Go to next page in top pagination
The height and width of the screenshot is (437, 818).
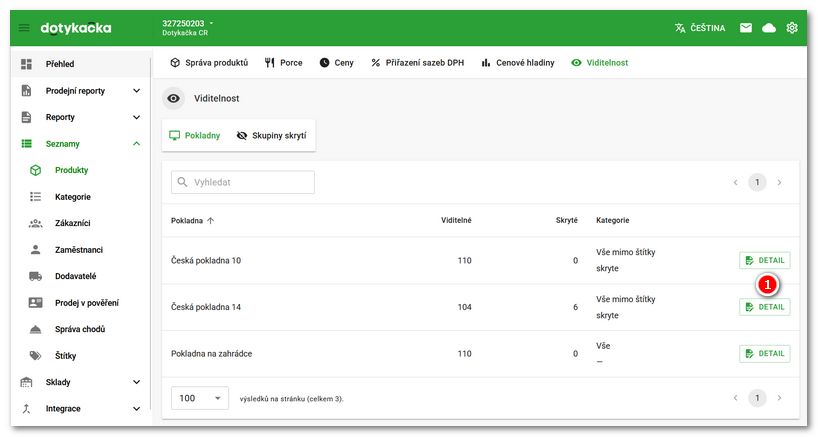[779, 183]
